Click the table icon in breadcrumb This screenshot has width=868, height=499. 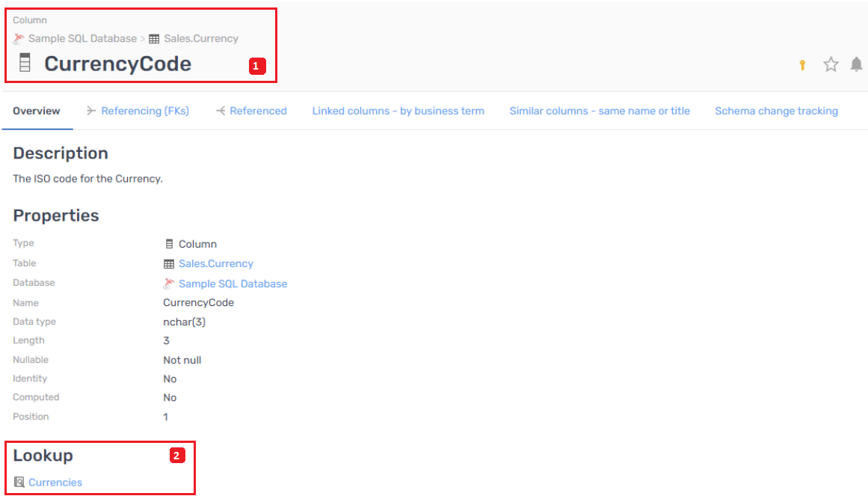click(x=154, y=39)
